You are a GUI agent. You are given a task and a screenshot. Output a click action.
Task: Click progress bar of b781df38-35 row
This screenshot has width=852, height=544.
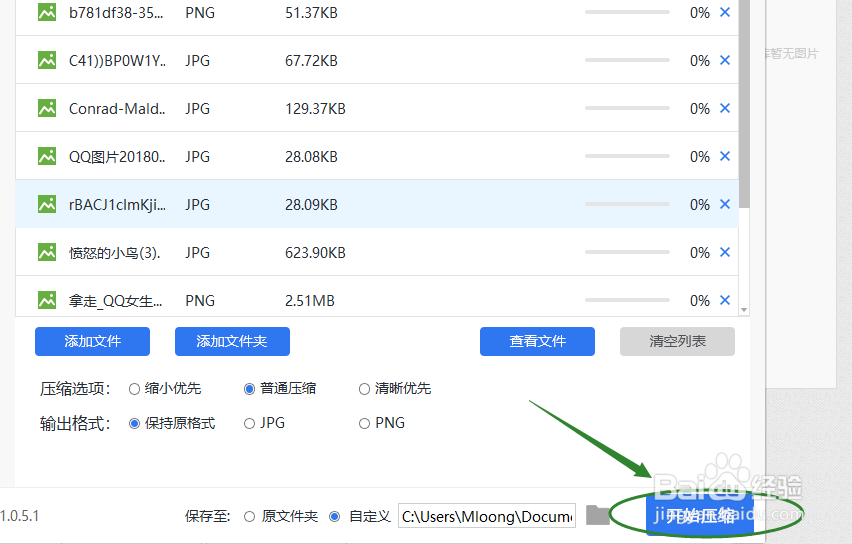(x=627, y=12)
